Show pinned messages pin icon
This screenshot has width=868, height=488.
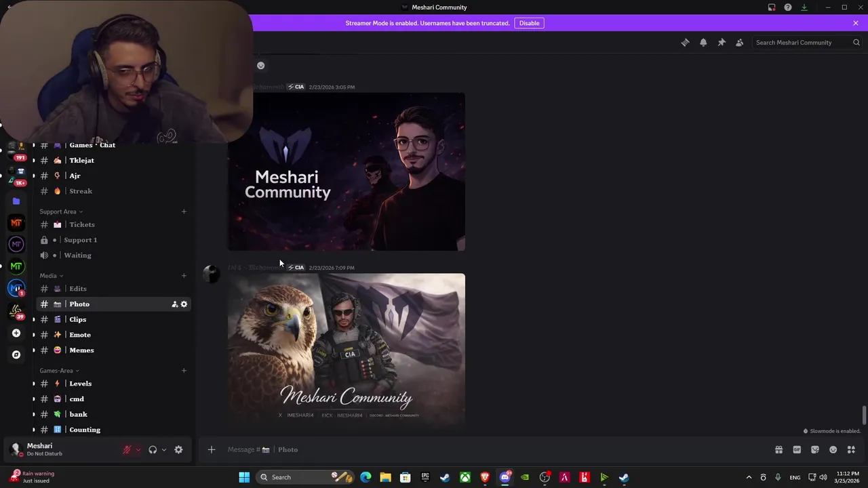pos(722,42)
